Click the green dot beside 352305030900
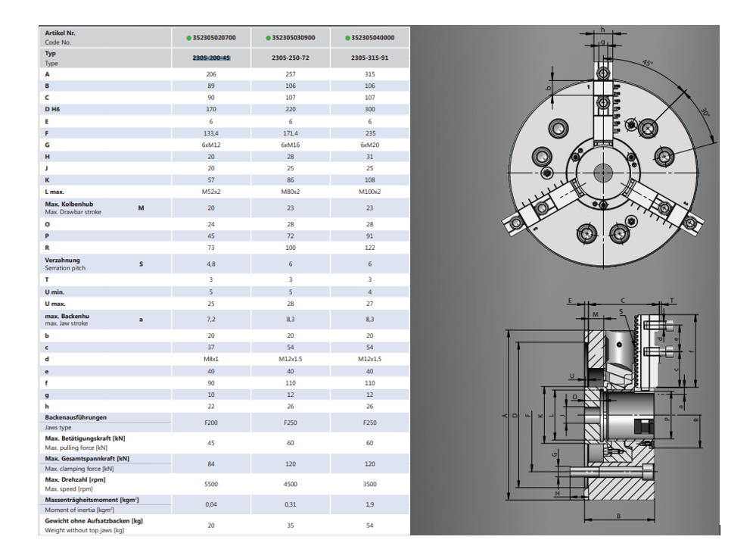Viewport: 756px width, 546px height. [x=268, y=37]
